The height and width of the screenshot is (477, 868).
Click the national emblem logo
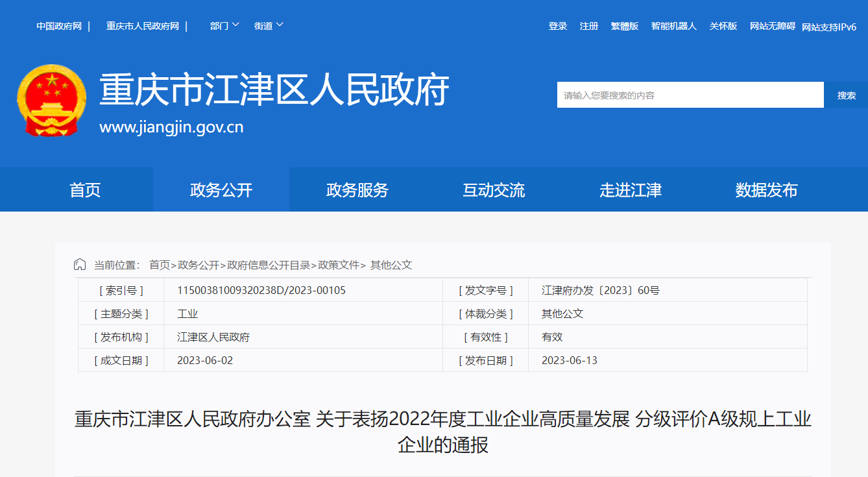pyautogui.click(x=51, y=101)
